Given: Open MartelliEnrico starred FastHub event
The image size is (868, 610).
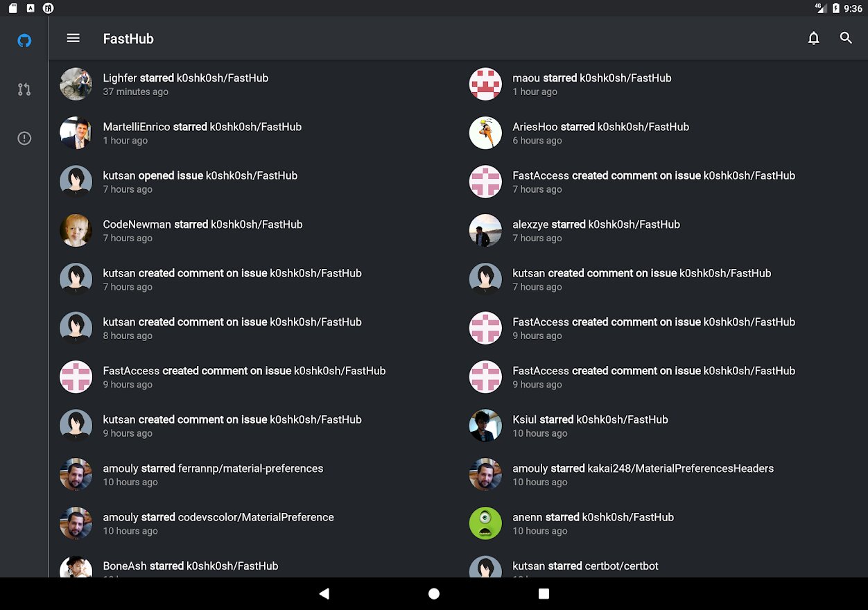Looking at the screenshot, I should tap(257, 133).
